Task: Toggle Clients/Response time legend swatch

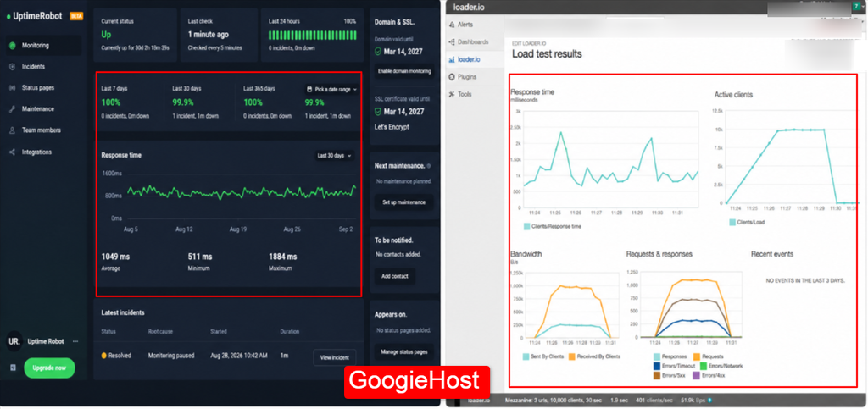Action: (x=527, y=226)
